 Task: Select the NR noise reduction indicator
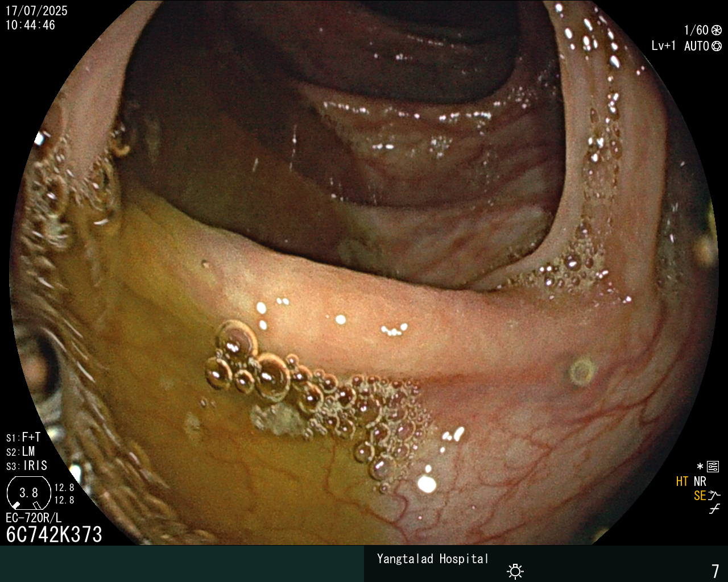click(700, 481)
